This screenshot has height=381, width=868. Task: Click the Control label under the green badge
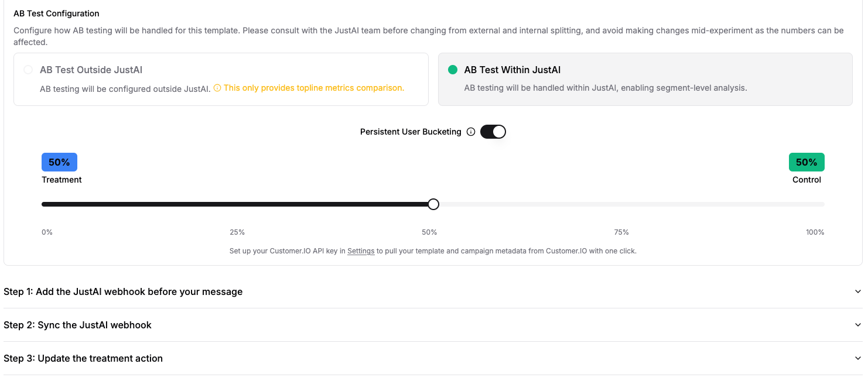click(807, 179)
